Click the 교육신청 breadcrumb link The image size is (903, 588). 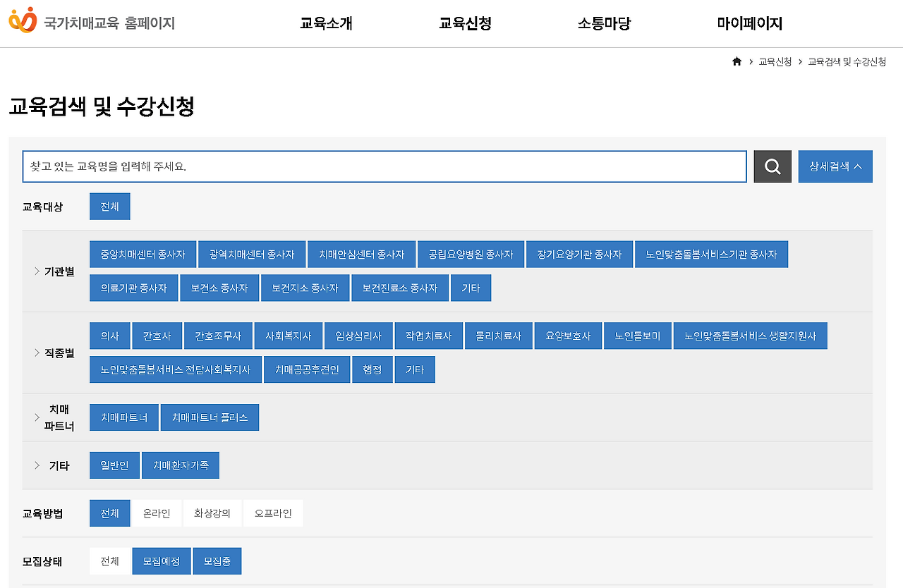click(774, 61)
